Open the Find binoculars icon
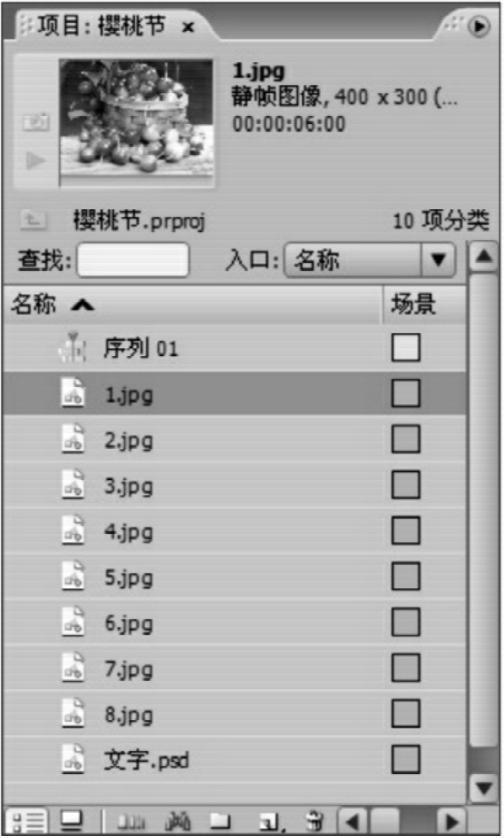The width and height of the screenshot is (504, 838). point(179,821)
